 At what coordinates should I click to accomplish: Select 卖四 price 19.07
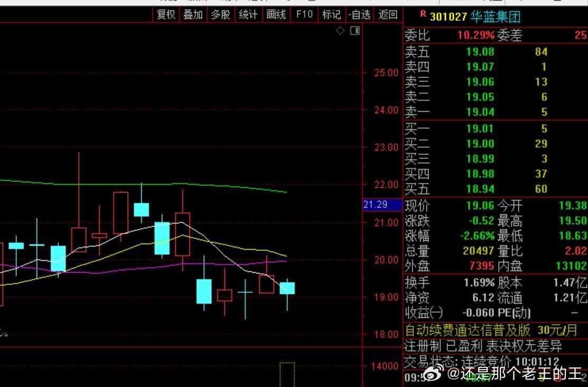480,67
